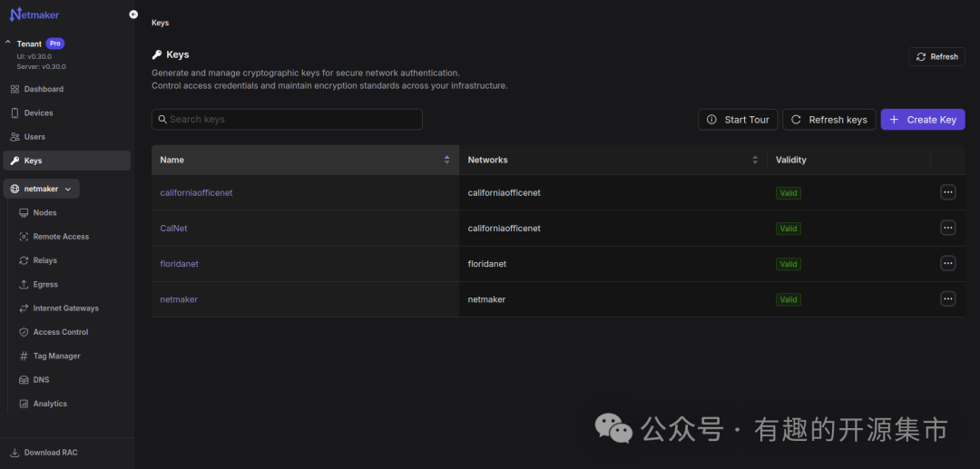
Task: Click the Internet Gateways icon
Action: (x=24, y=308)
